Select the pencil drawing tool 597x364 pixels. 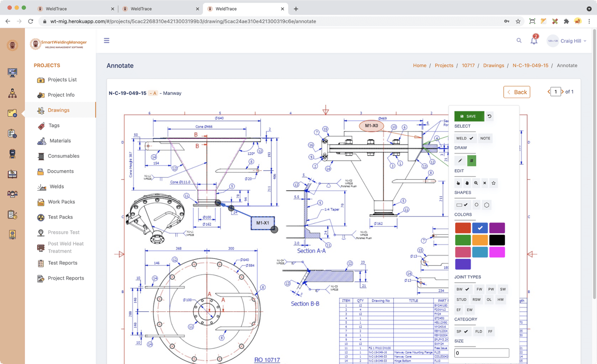coord(460,160)
